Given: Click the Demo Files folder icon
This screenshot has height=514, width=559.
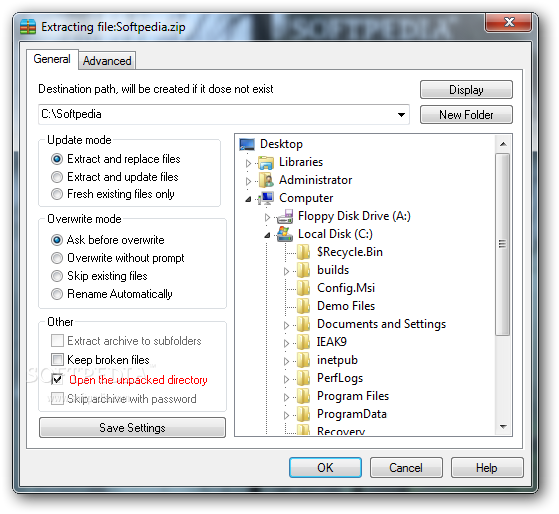Looking at the screenshot, I should pos(303,306).
